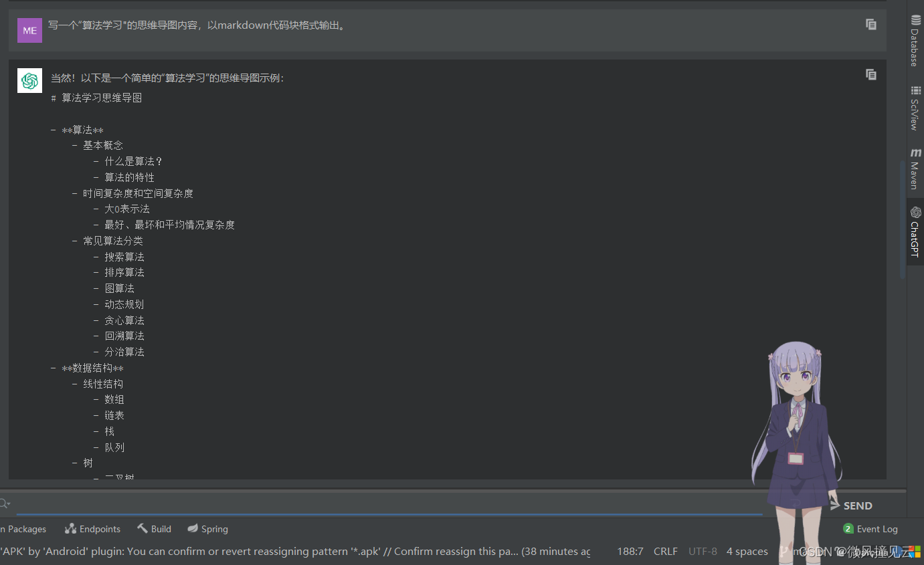The width and height of the screenshot is (924, 565).
Task: Open the SciView tool window
Action: click(915, 107)
